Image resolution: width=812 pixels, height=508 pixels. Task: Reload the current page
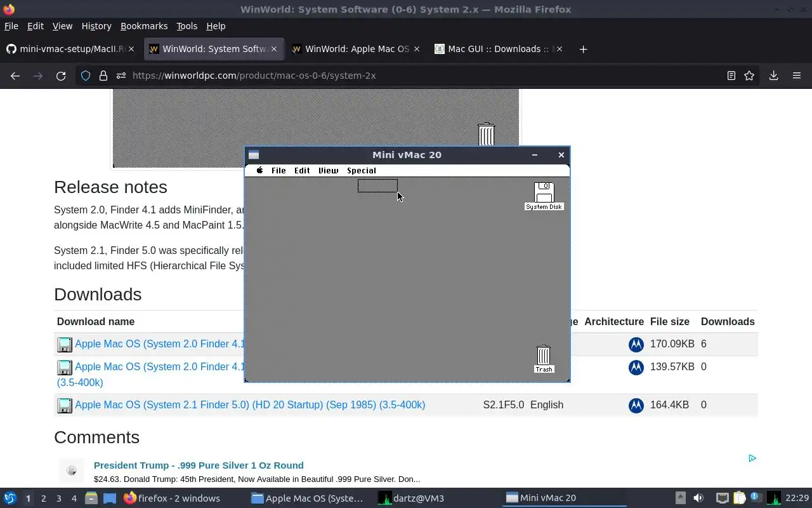(x=61, y=76)
